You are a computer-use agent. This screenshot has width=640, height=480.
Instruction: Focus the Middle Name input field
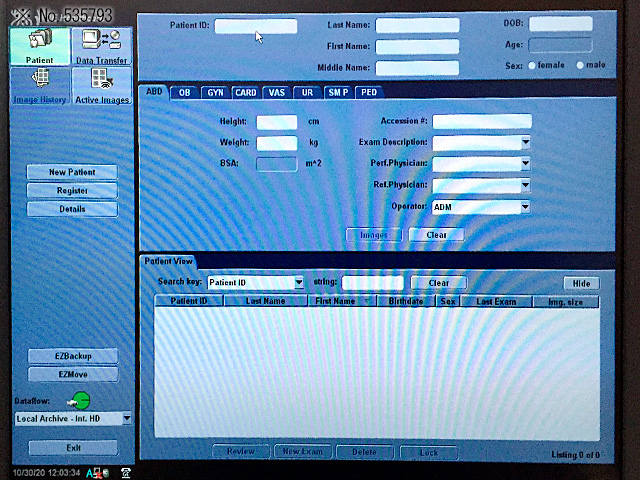pos(417,68)
